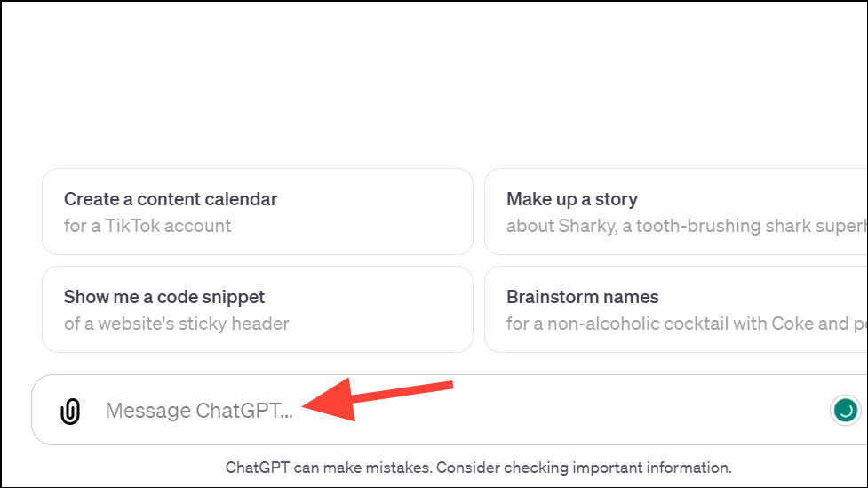868x488 pixels.
Task: Click the green circular send button
Action: click(845, 411)
